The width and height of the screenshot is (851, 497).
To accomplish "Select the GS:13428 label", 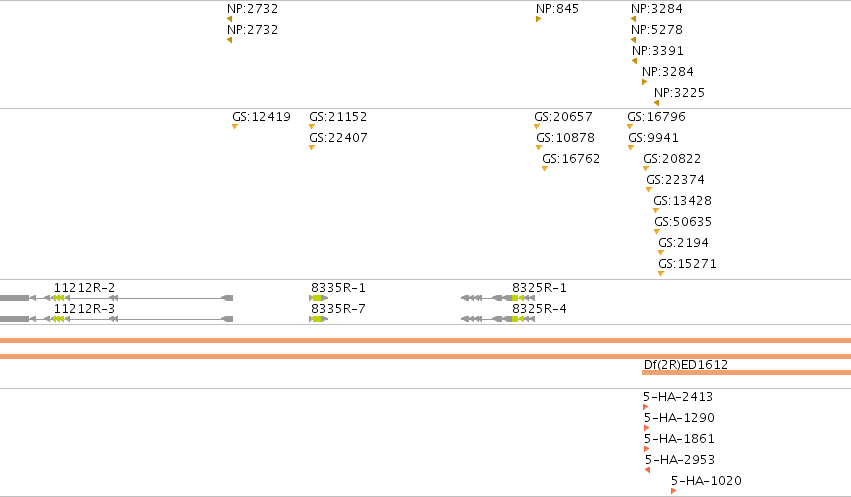I will pyautogui.click(x=682, y=201).
